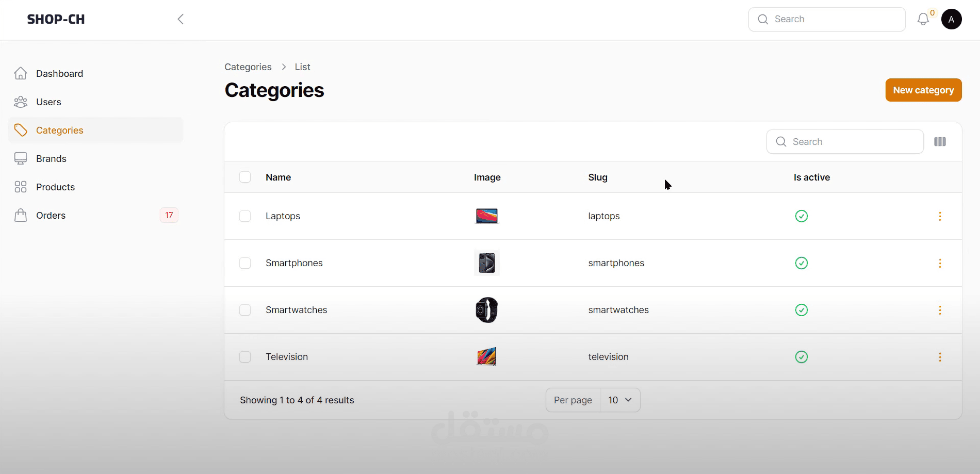The width and height of the screenshot is (980, 474).
Task: Open the Per page dropdown
Action: pos(619,400)
